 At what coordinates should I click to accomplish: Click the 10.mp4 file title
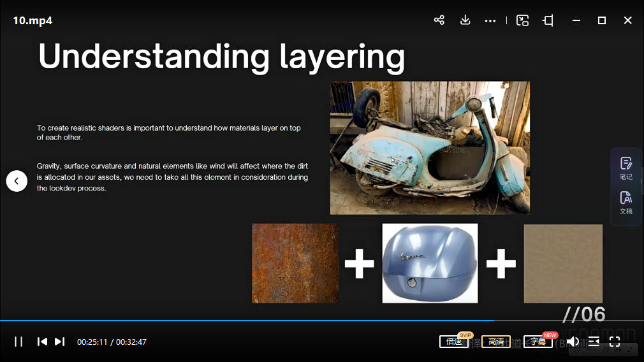tap(33, 20)
